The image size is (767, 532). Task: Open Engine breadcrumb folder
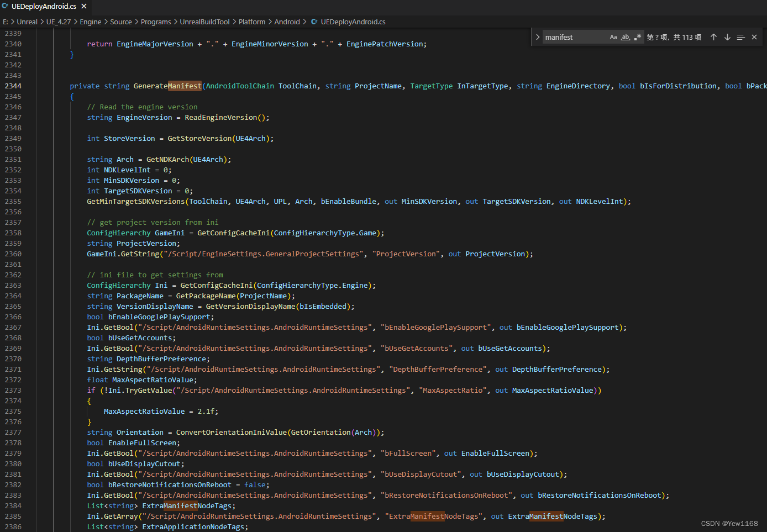coord(91,22)
